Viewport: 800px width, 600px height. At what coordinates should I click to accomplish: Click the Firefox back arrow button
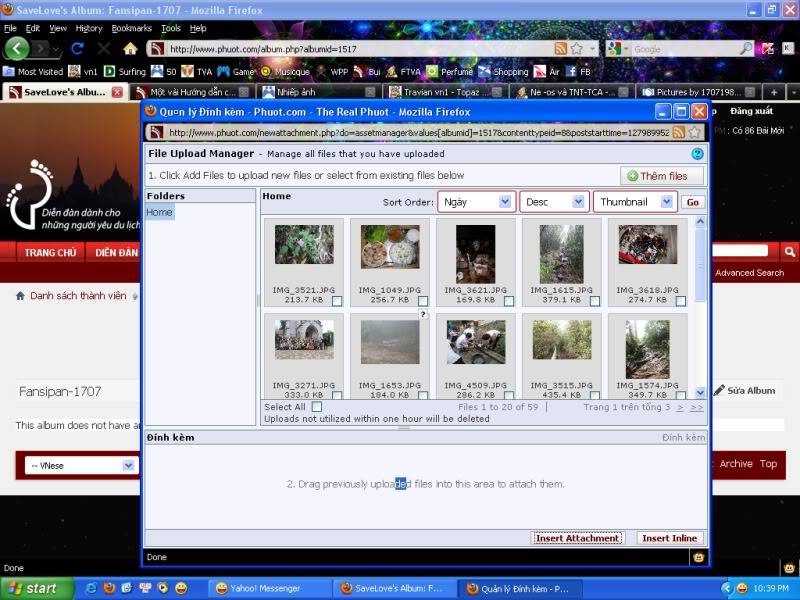(17, 49)
